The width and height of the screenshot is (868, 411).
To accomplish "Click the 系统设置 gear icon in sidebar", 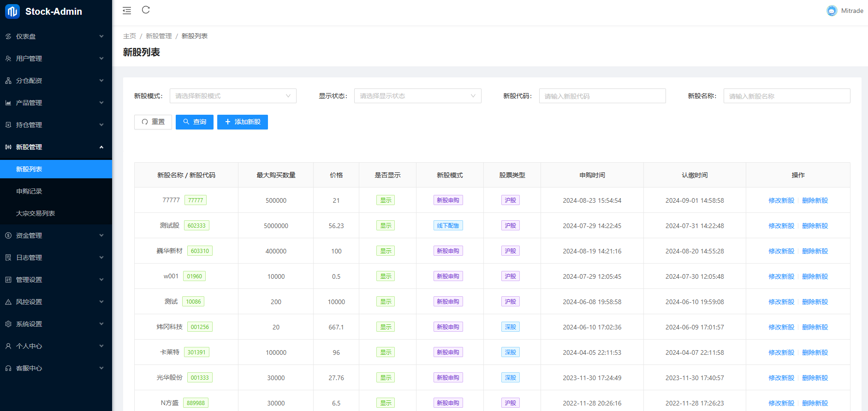I will [x=8, y=324].
